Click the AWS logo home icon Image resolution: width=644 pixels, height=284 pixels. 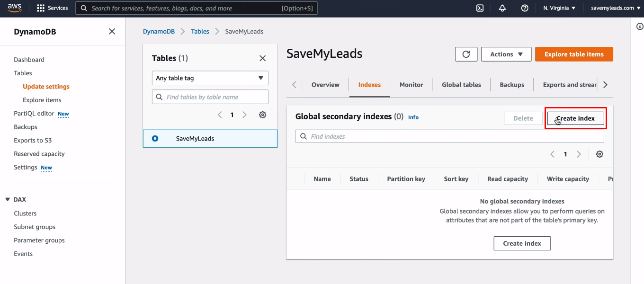pyautogui.click(x=15, y=8)
